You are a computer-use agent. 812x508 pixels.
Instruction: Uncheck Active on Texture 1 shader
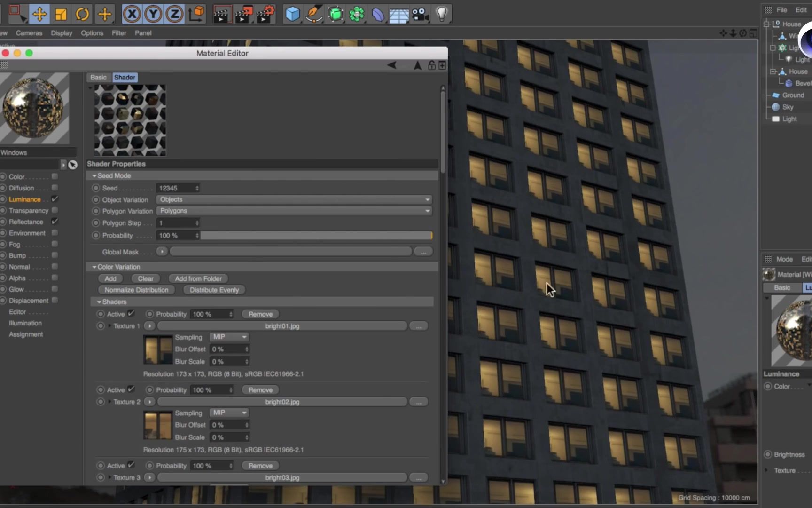coord(131,313)
